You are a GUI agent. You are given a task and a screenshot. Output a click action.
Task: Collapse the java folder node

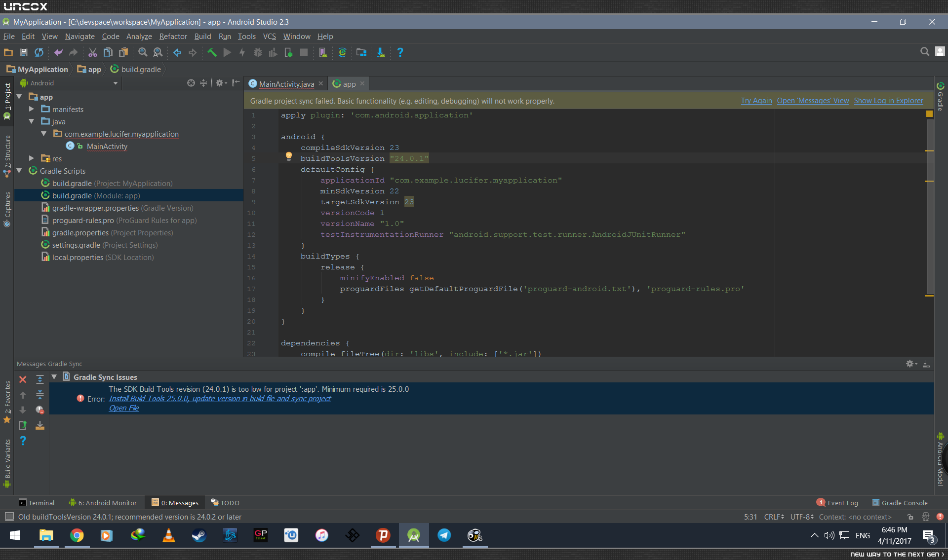pos(32,121)
